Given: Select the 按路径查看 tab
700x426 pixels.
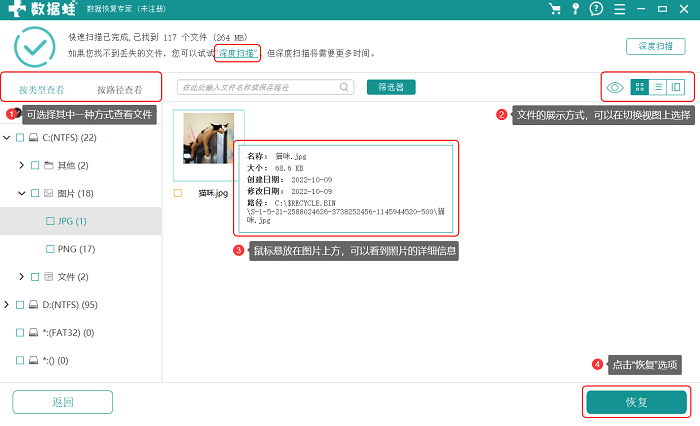Looking at the screenshot, I should [x=120, y=90].
